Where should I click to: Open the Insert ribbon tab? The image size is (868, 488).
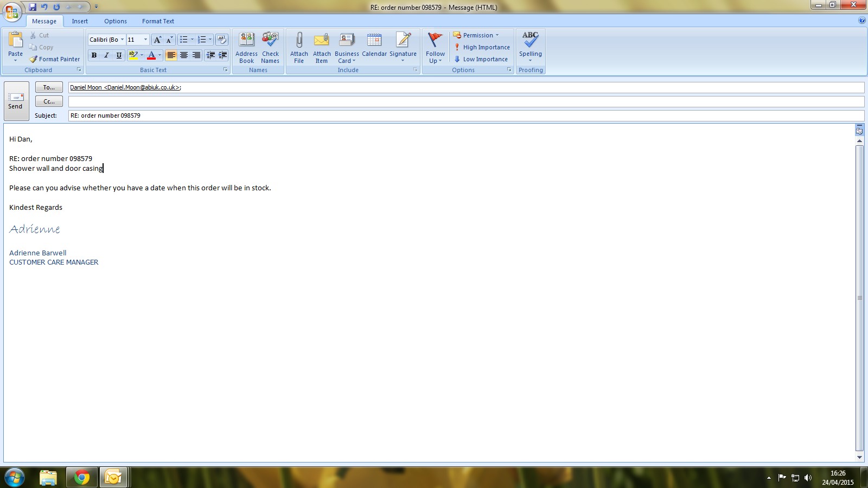click(80, 21)
